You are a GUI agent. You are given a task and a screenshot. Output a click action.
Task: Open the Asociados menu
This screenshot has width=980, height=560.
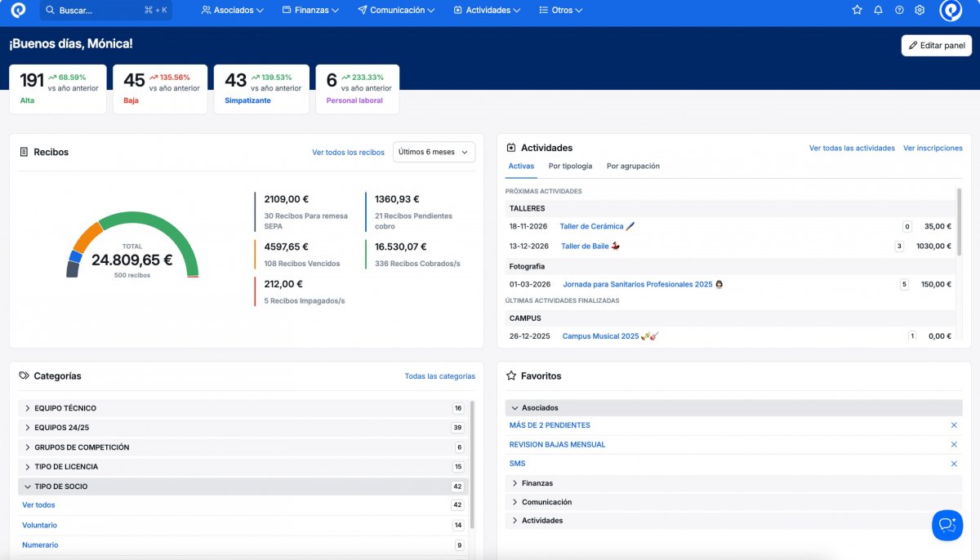click(233, 11)
